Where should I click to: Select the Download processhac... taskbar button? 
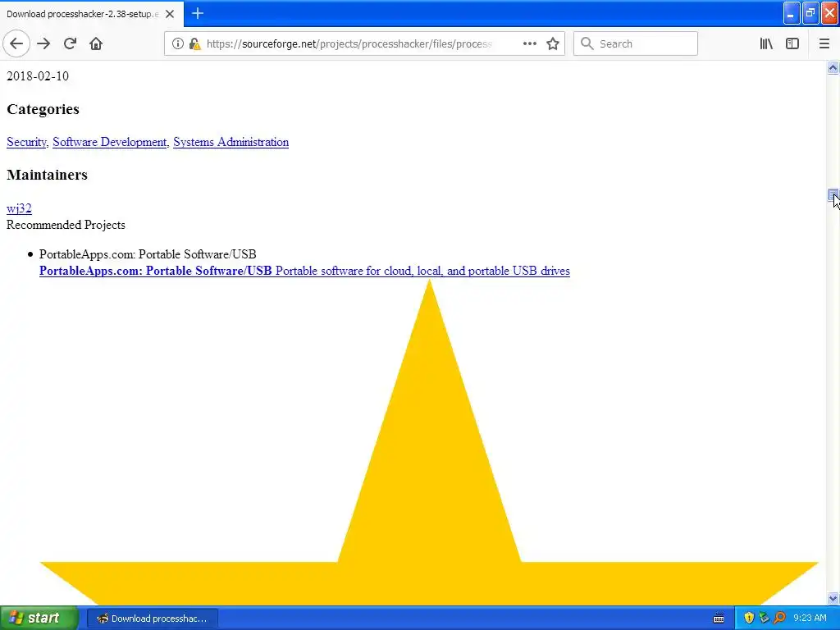pos(152,619)
